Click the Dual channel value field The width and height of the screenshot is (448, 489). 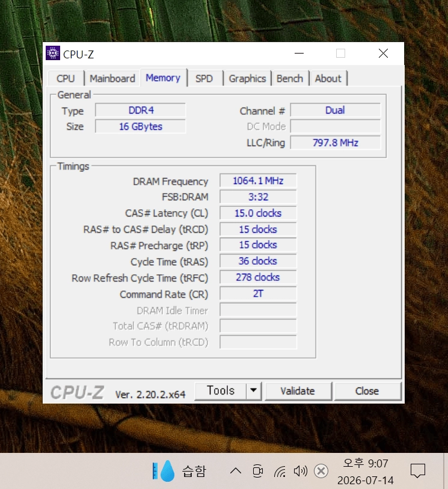click(336, 110)
